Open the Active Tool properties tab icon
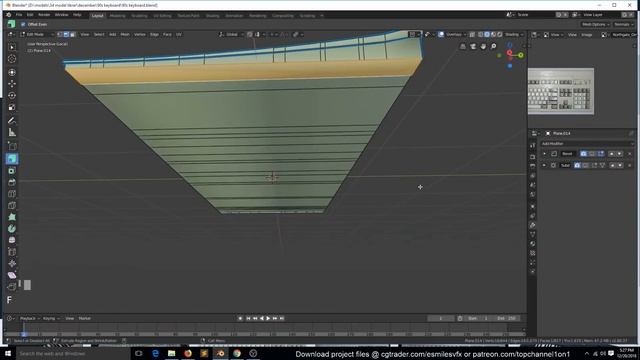This screenshot has height=360, width=640. pyautogui.click(x=533, y=145)
